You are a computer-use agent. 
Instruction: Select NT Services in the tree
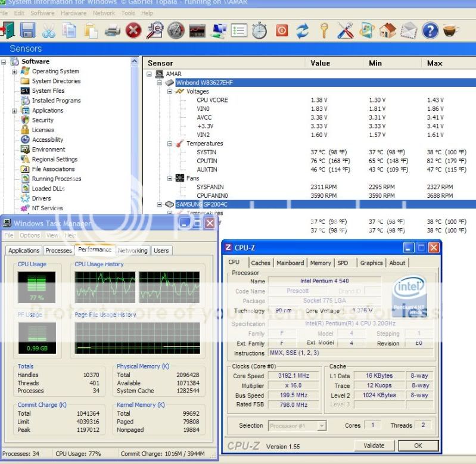(47, 208)
